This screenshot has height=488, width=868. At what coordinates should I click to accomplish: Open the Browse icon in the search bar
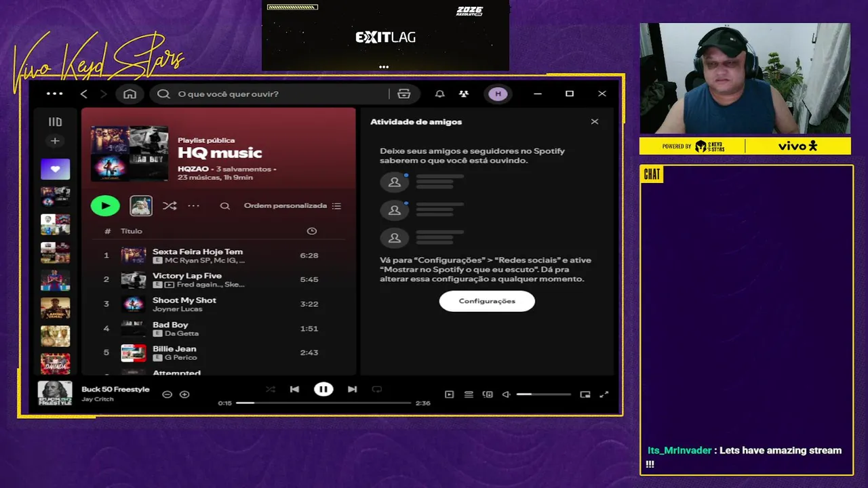click(404, 94)
